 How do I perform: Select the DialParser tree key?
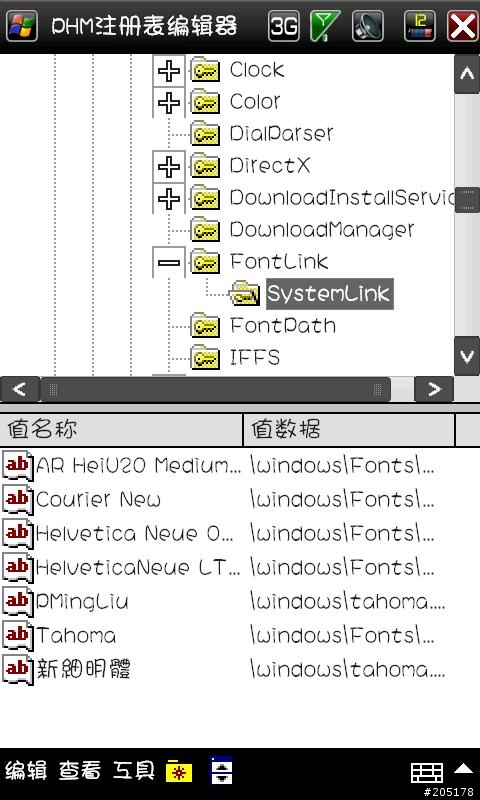[281, 134]
